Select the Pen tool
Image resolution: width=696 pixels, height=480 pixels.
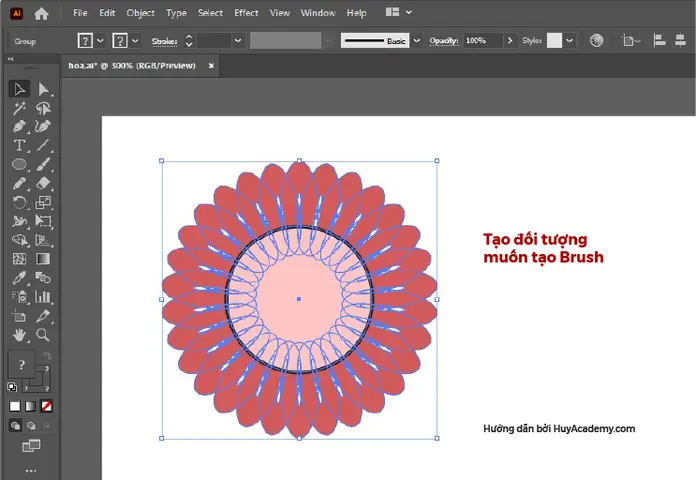click(x=20, y=127)
